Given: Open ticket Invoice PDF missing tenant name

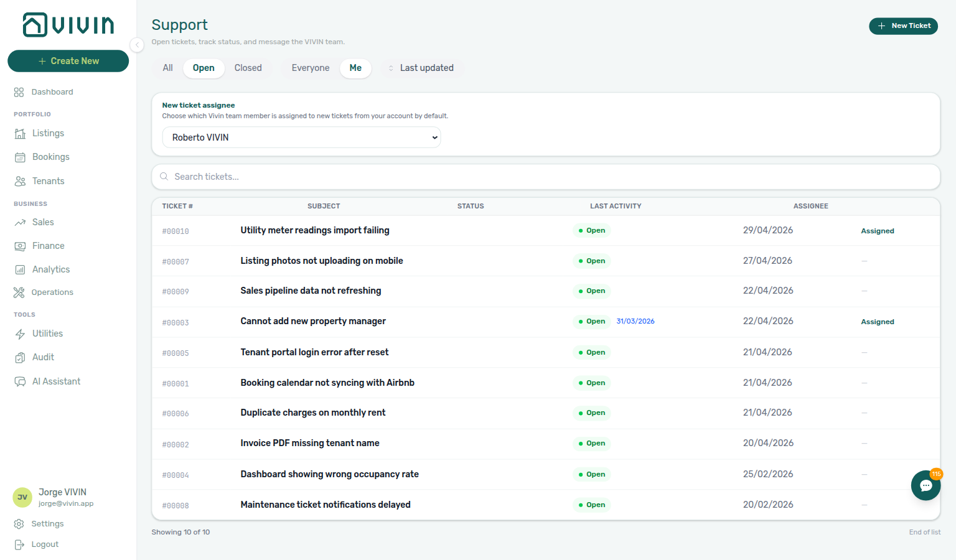Looking at the screenshot, I should 310,443.
